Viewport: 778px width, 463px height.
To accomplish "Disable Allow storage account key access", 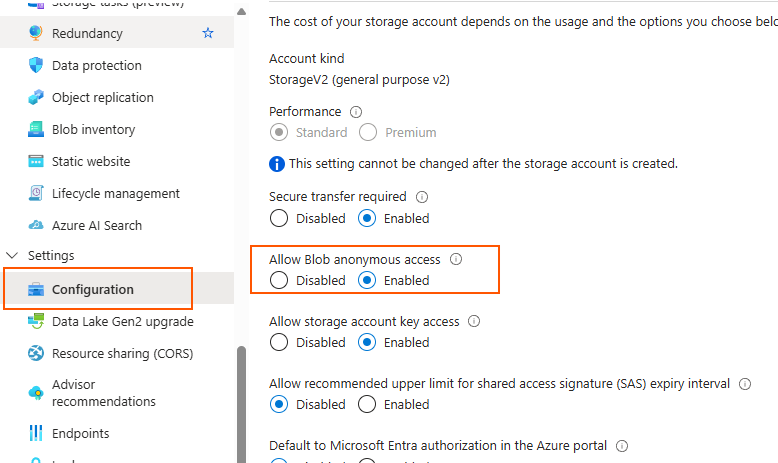I will coord(279,342).
